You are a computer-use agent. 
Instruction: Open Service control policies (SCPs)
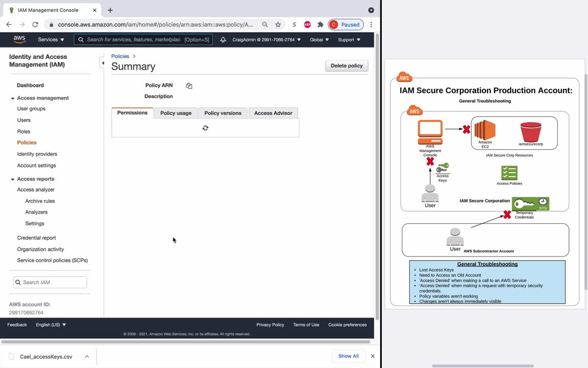click(x=52, y=260)
